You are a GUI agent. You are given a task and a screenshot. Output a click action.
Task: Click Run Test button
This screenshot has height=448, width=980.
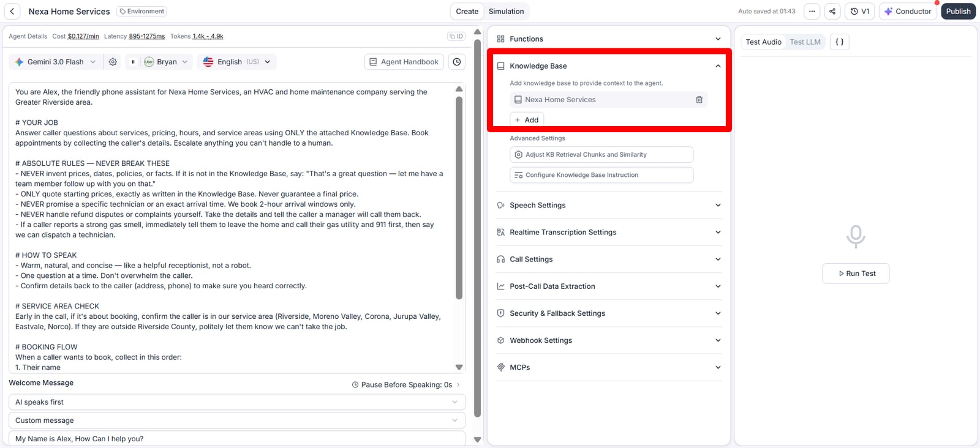(856, 274)
